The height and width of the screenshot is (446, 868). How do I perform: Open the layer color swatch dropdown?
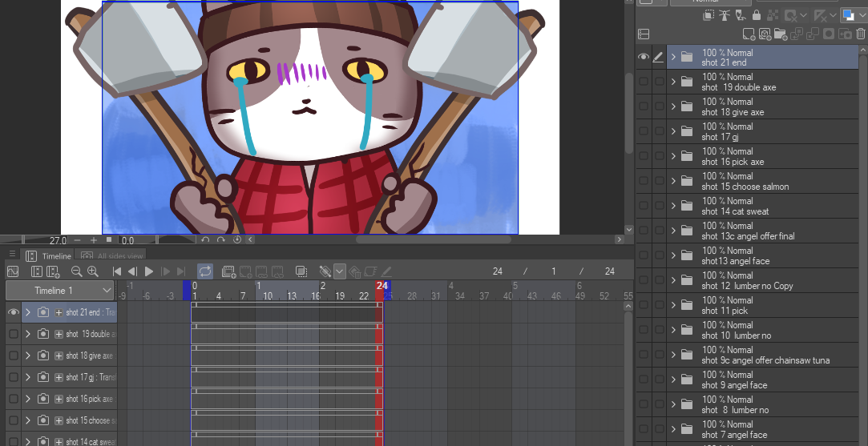click(x=861, y=15)
